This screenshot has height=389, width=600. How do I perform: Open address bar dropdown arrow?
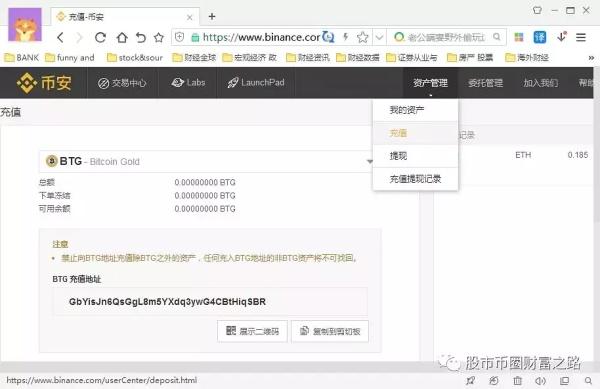[379, 37]
